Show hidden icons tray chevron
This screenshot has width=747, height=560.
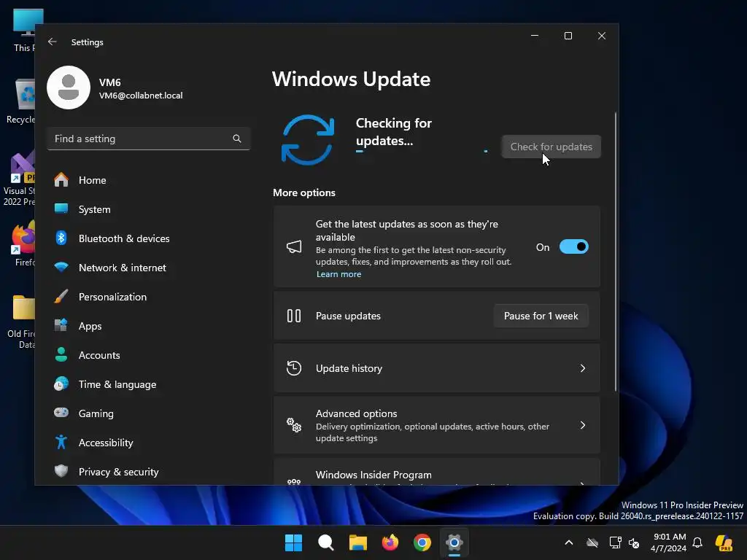(569, 542)
